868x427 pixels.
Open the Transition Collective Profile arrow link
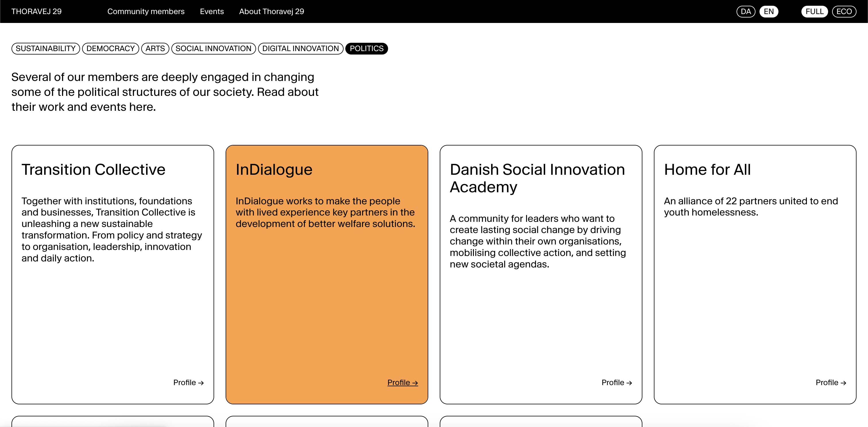tap(188, 383)
